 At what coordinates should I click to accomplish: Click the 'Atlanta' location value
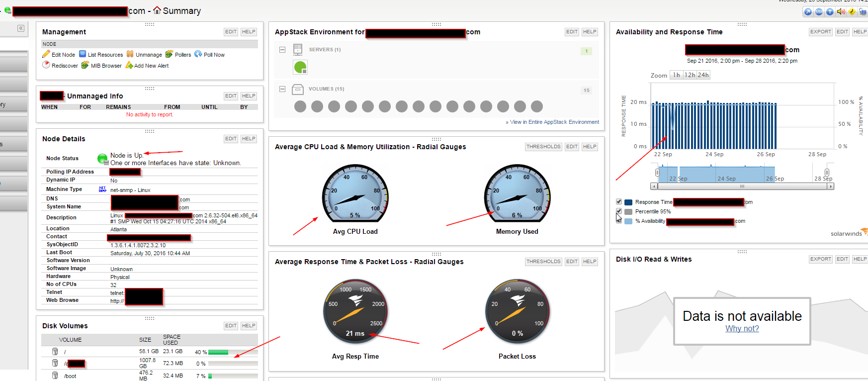(x=118, y=229)
